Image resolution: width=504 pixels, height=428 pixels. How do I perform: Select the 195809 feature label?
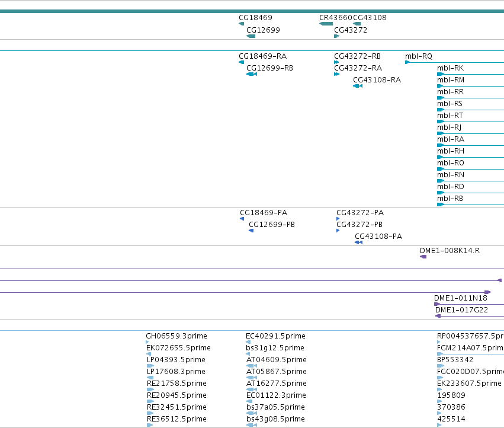pyautogui.click(x=451, y=396)
